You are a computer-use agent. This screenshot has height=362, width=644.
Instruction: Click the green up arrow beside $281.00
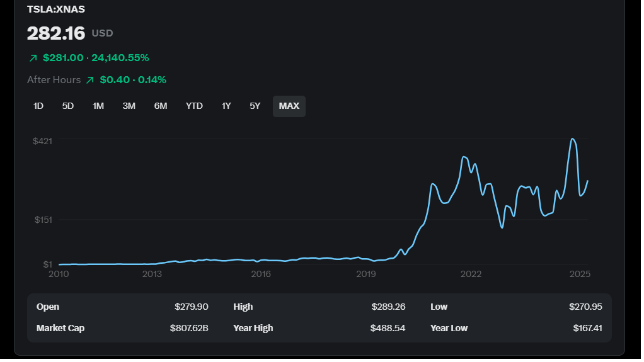pos(33,59)
